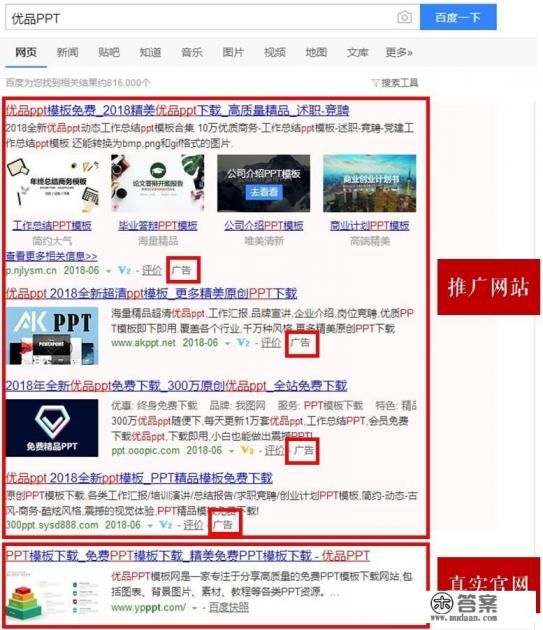The image size is (543, 630).
Task: Open the 文库 tab
Action: pyautogui.click(x=358, y=52)
